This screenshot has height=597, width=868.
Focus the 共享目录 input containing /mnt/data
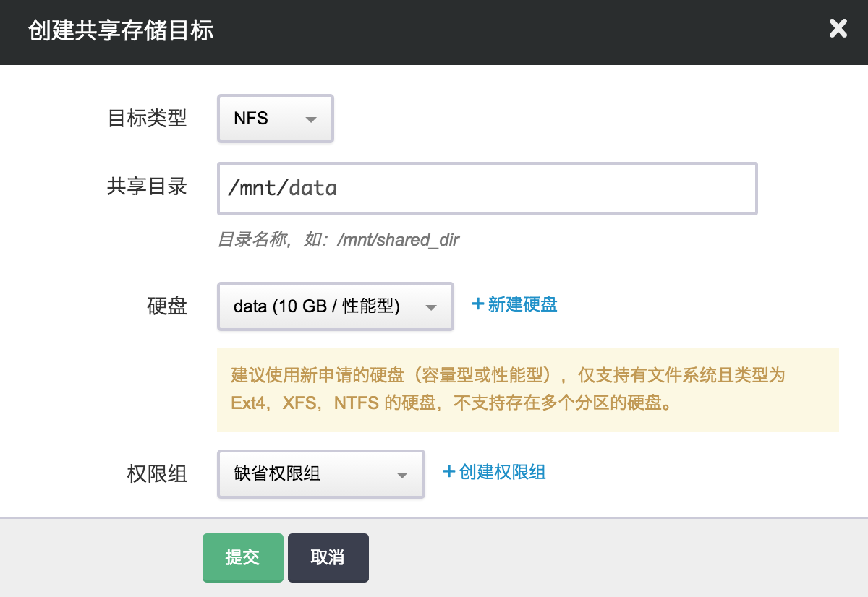coord(487,189)
